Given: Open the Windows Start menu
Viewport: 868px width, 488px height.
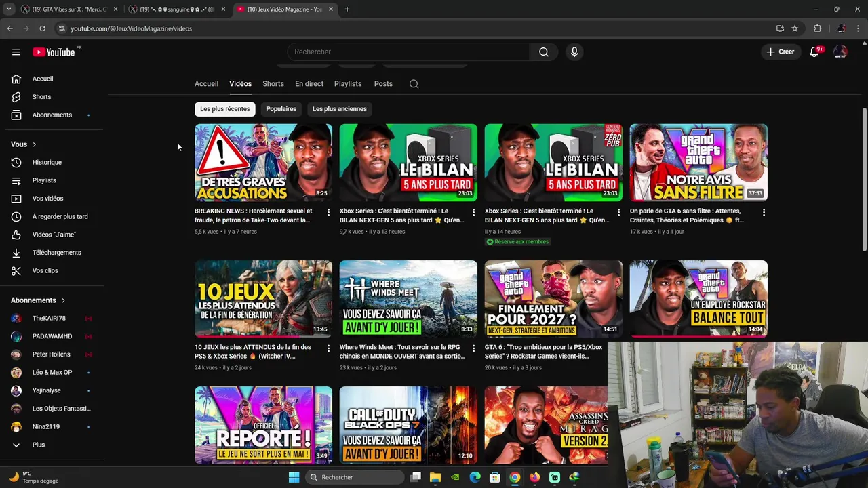Looking at the screenshot, I should click(x=294, y=477).
